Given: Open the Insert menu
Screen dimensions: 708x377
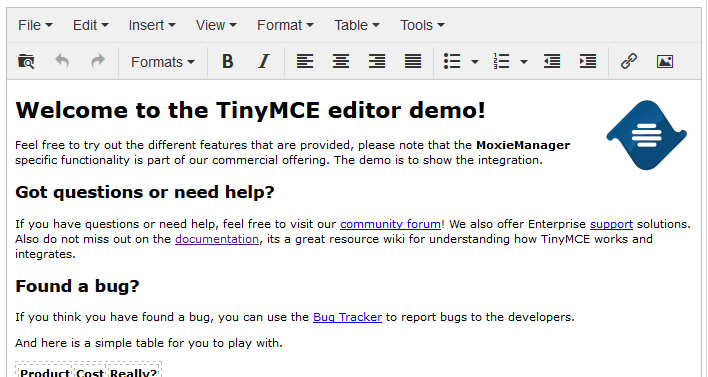Looking at the screenshot, I should pos(152,25).
